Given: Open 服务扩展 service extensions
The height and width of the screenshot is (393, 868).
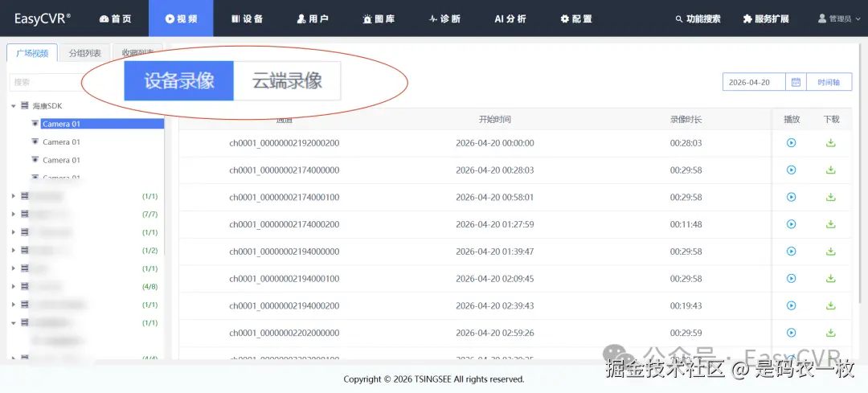Looking at the screenshot, I should tap(766, 18).
